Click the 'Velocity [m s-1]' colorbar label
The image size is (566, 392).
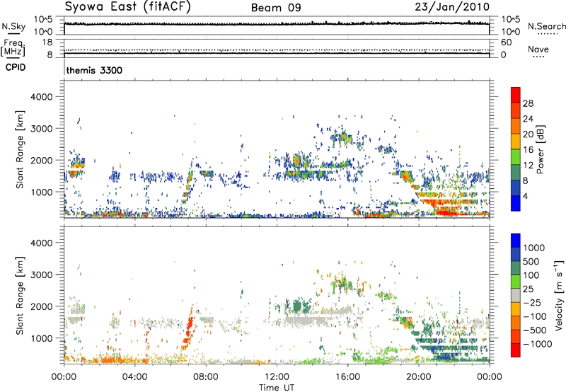click(559, 295)
